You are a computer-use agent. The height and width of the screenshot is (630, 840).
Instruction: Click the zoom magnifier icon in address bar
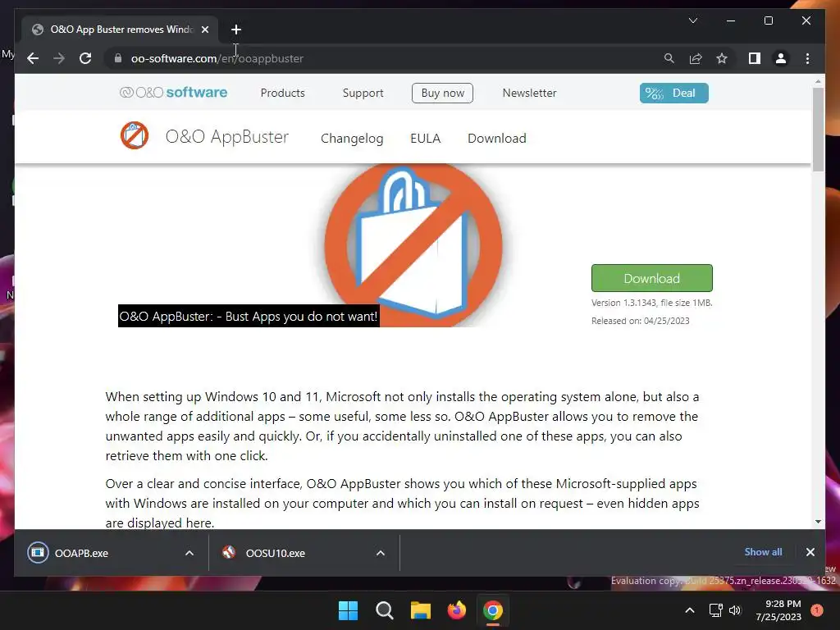tap(669, 58)
